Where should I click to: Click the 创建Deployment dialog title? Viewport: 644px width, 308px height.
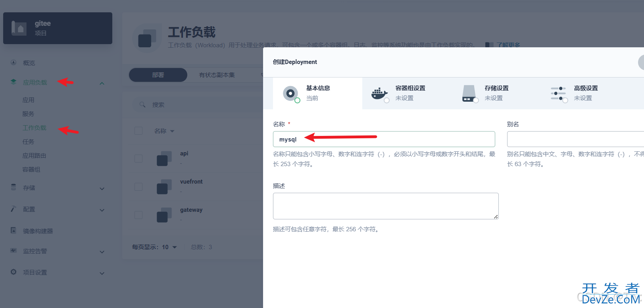(x=295, y=62)
